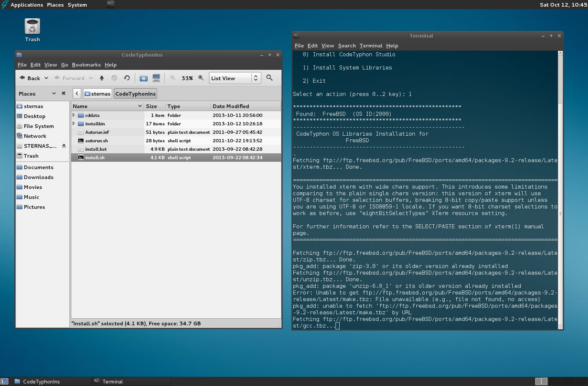Viewport: 588px width, 386px height.
Task: Go up to parent folder
Action: tap(102, 78)
